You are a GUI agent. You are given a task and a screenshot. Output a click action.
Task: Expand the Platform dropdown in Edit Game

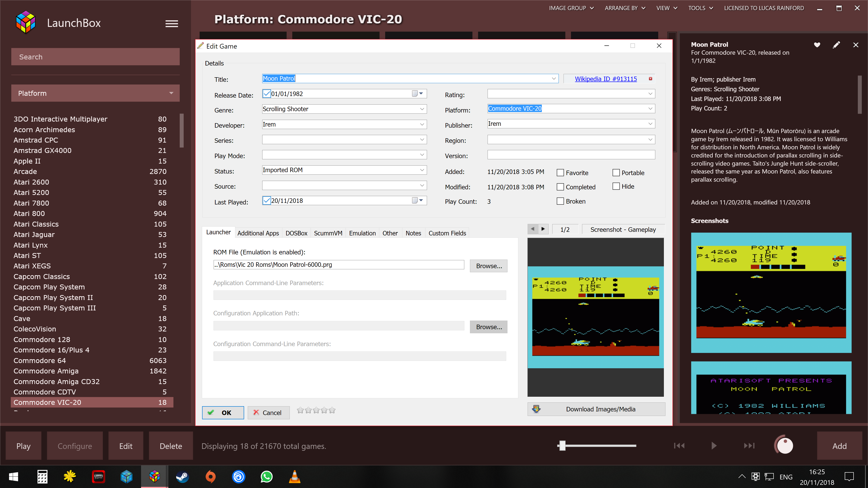tap(650, 108)
